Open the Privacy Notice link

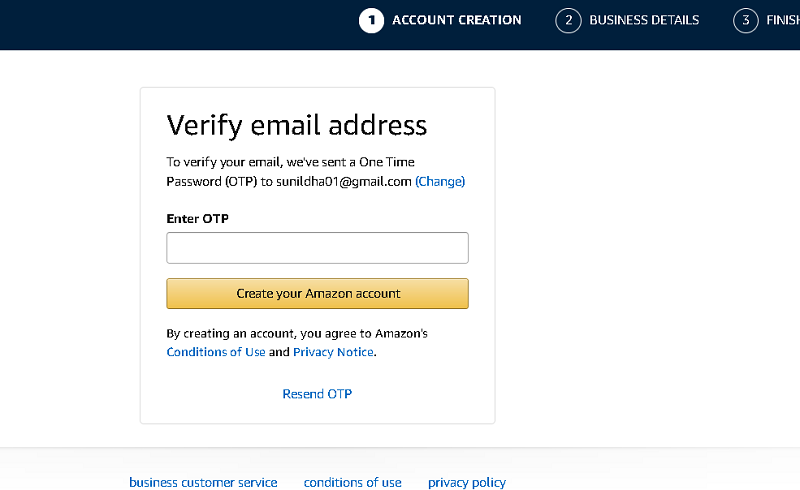(x=333, y=352)
